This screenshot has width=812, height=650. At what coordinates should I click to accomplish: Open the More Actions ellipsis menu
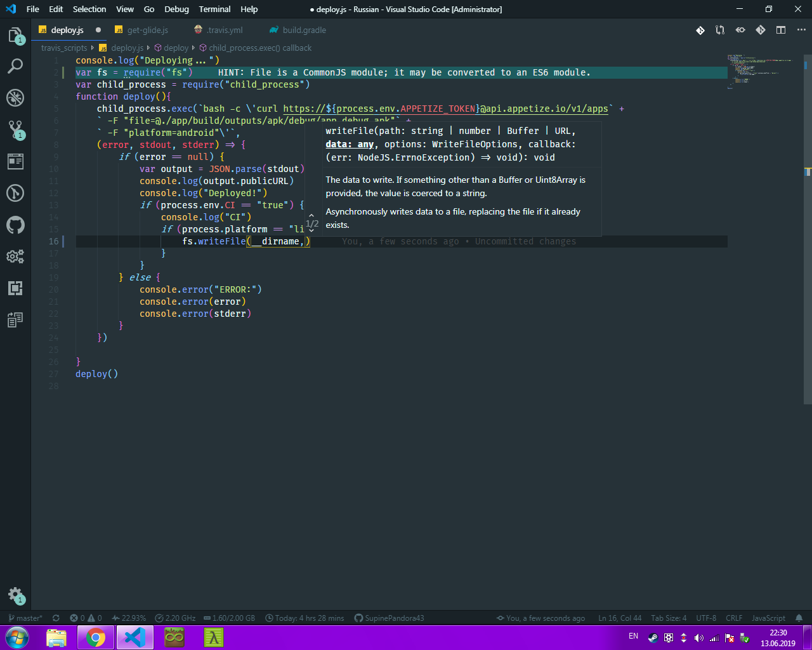(801, 30)
